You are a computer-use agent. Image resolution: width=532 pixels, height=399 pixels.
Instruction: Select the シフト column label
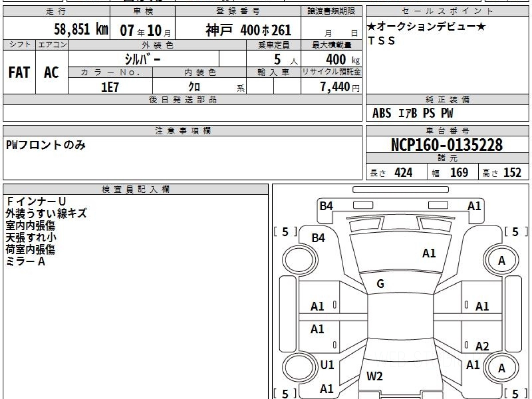coord(19,44)
